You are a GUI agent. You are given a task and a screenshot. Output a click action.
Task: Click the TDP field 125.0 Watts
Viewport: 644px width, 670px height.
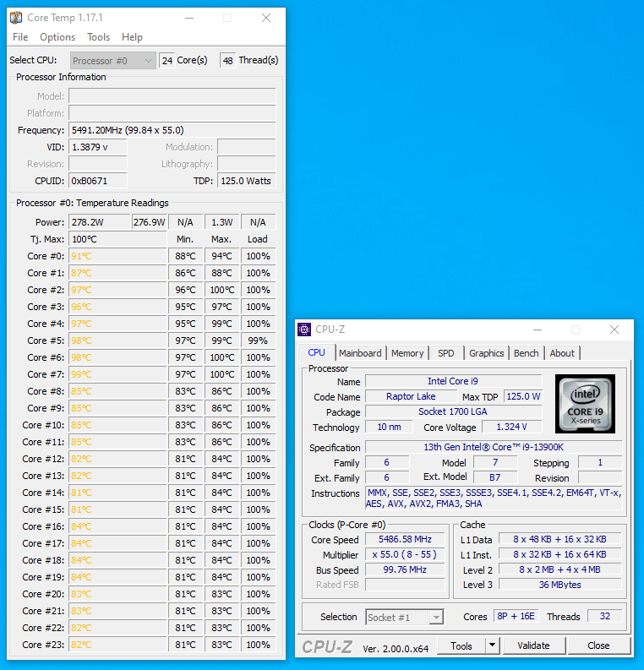247,181
